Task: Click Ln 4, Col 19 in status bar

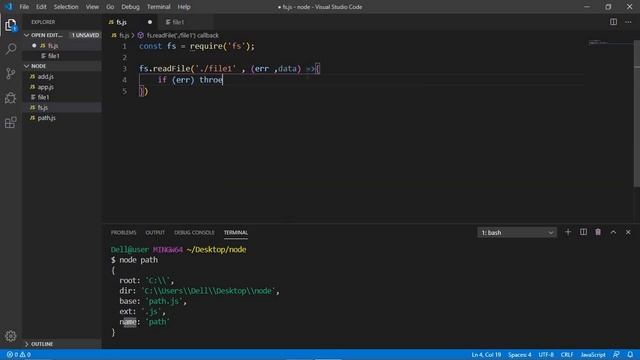Action: (486, 355)
